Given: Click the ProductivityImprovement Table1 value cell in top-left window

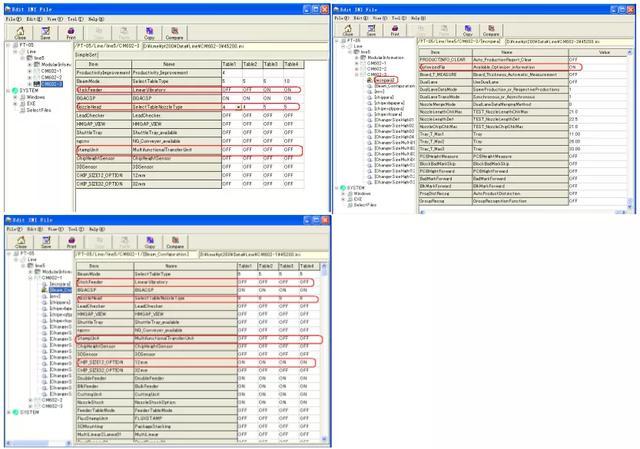Looking at the screenshot, I should click(231, 73).
